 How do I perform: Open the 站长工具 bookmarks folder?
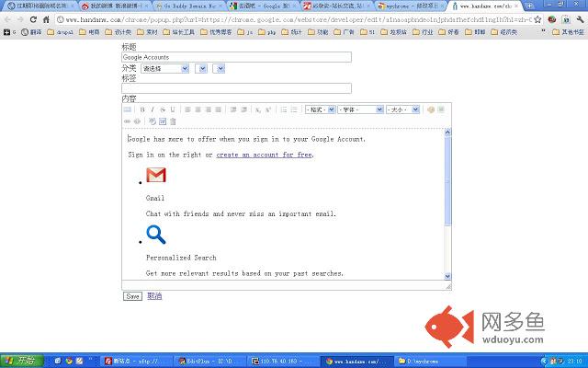[x=179, y=32]
